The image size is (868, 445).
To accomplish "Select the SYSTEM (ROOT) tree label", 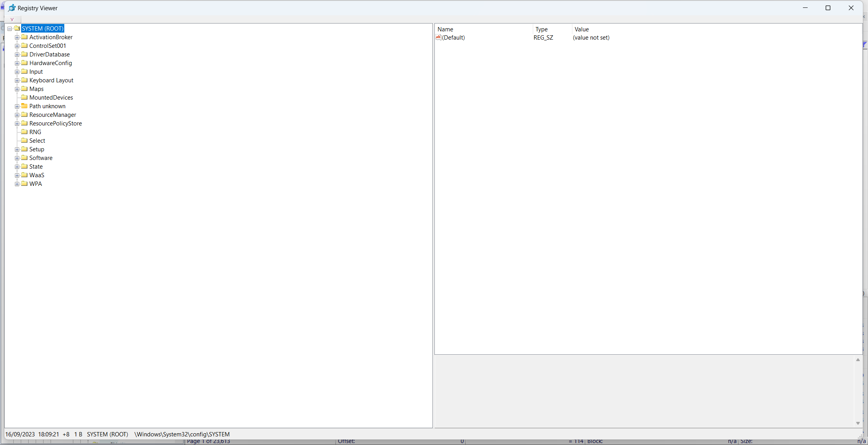I will 43,29.
